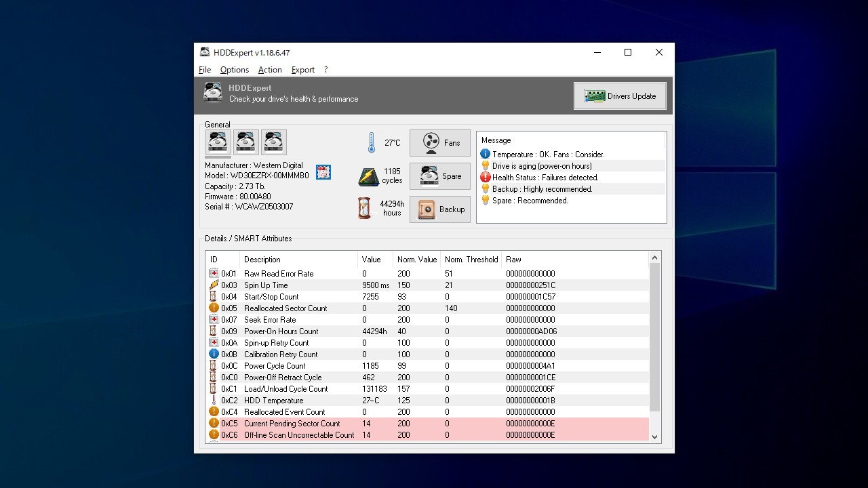The image size is (868, 488).
Task: Select the 'Drive is aging (power-on hours)' message
Action: (x=542, y=166)
